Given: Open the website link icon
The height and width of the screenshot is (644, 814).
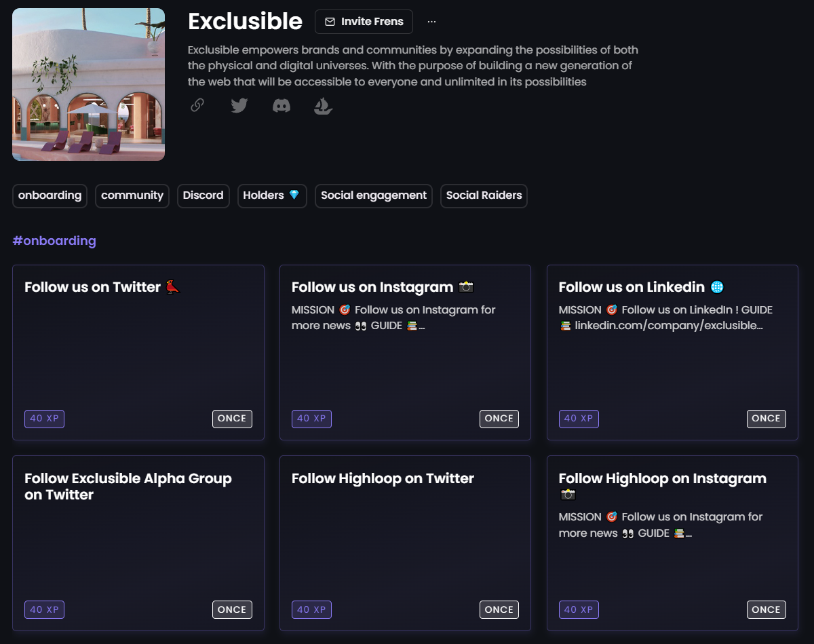Looking at the screenshot, I should click(197, 105).
